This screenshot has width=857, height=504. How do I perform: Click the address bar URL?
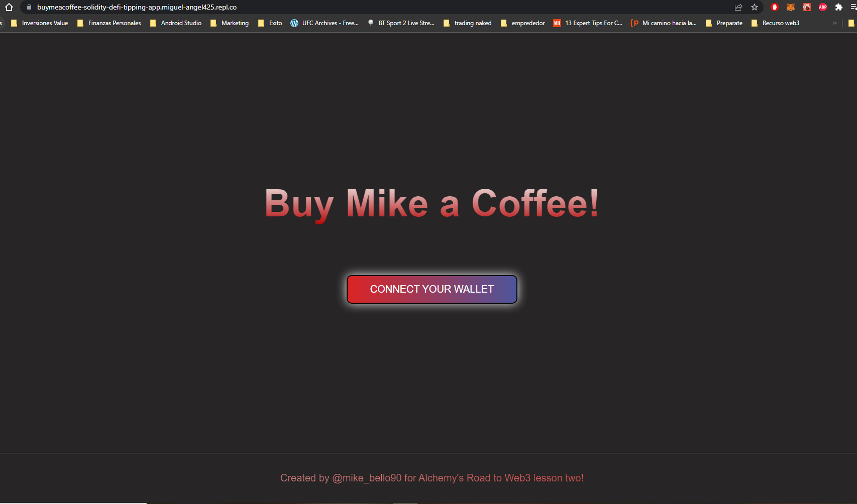pyautogui.click(x=137, y=7)
